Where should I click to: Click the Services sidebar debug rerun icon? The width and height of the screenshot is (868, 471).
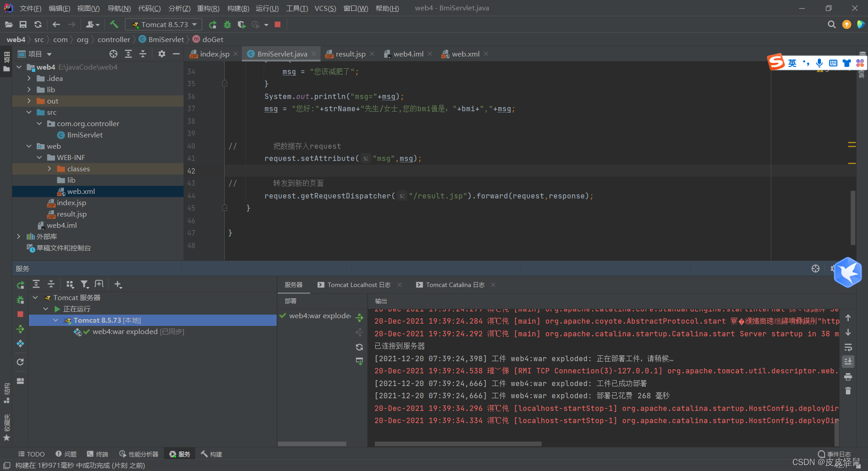pos(20,300)
